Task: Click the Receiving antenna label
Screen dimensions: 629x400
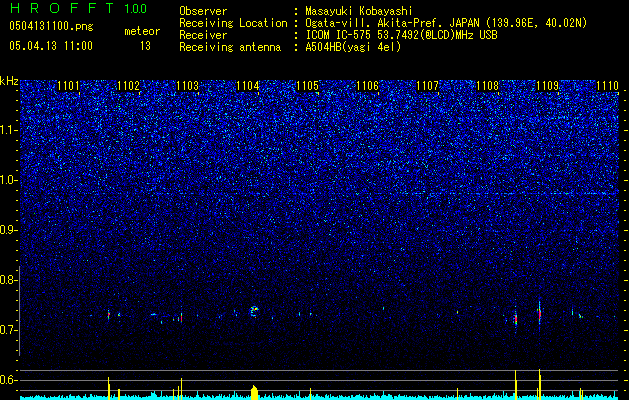Action: 230,47
